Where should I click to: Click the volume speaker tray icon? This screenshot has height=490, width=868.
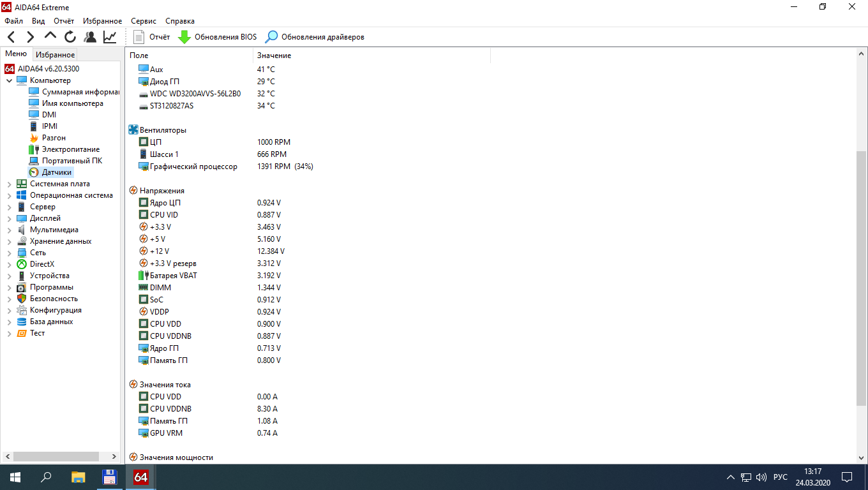click(761, 477)
